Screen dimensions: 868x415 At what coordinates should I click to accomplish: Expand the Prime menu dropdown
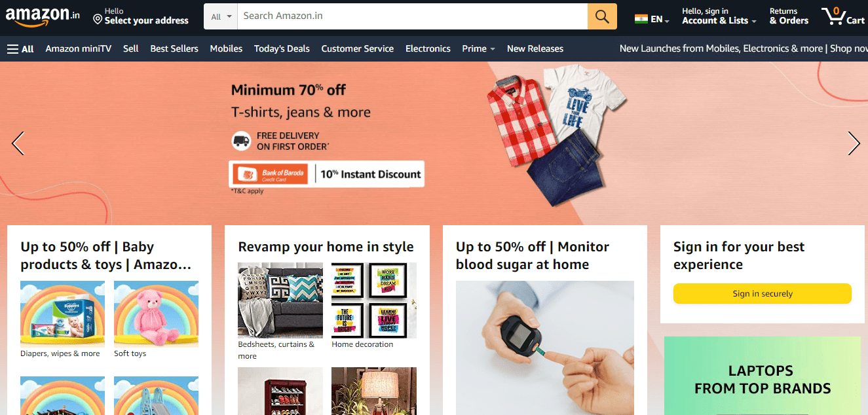click(x=478, y=48)
